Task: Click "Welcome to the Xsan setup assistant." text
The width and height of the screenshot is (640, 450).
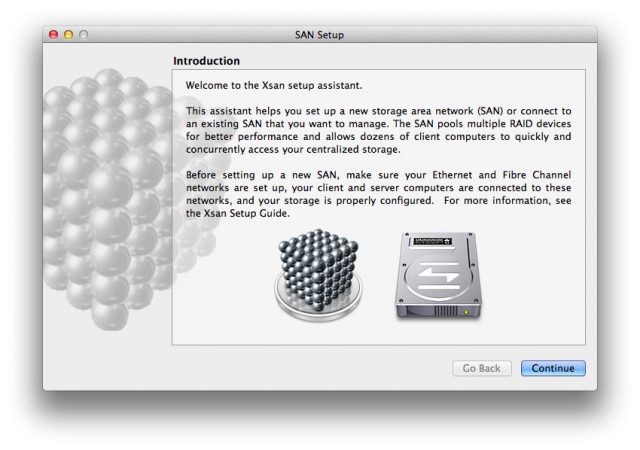Action: coord(274,85)
